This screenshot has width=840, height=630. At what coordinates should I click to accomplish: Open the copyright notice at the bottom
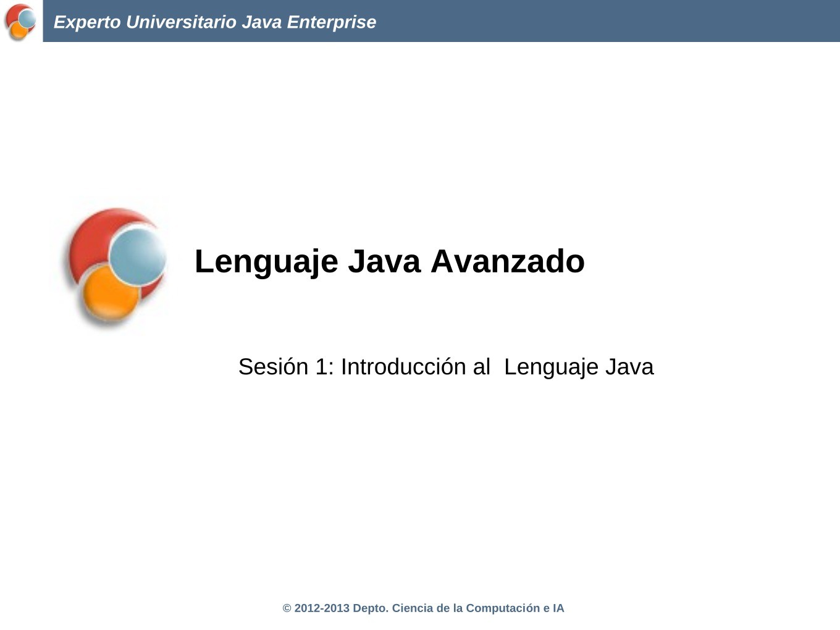423,608
